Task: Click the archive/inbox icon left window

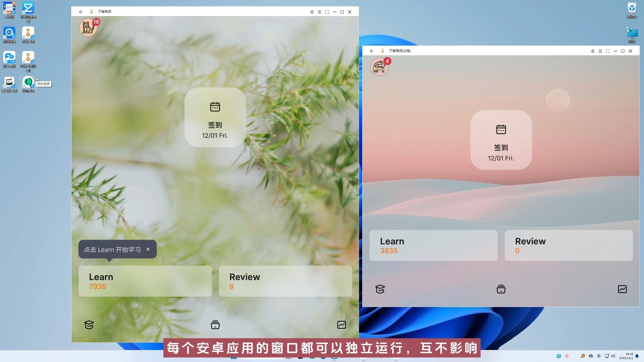Action: click(x=215, y=324)
